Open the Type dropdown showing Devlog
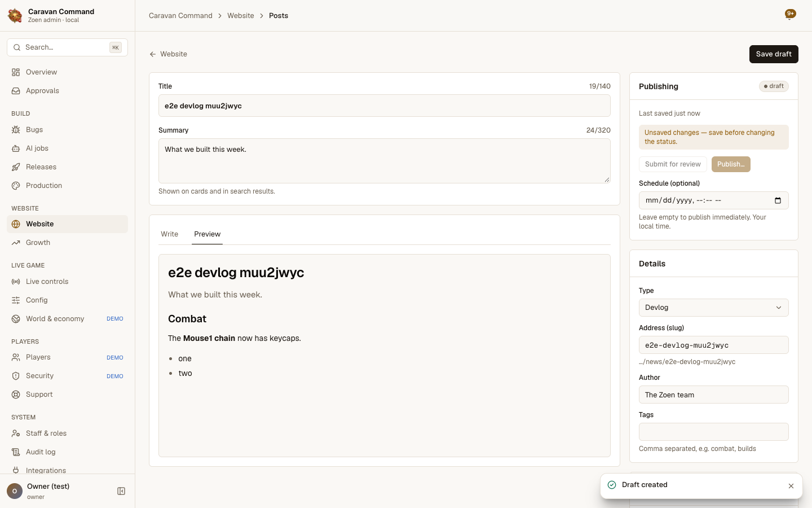Screen dimensions: 812x508 tap(713, 308)
